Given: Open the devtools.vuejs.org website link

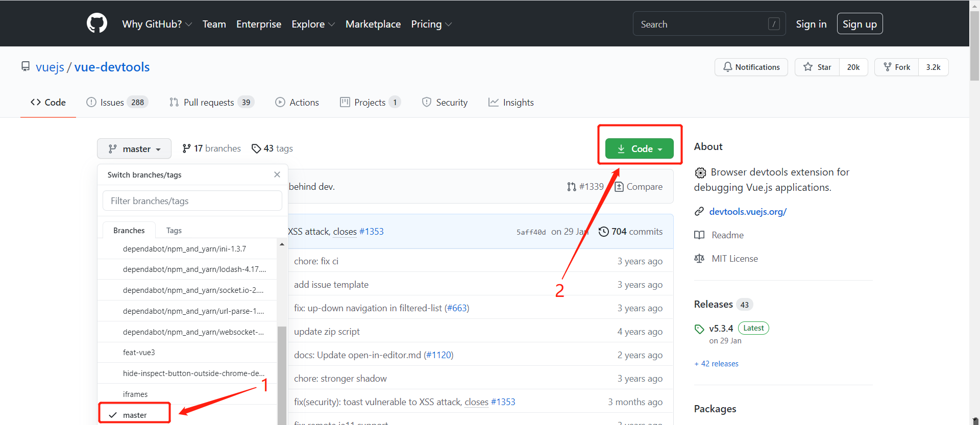Looking at the screenshot, I should click(748, 211).
